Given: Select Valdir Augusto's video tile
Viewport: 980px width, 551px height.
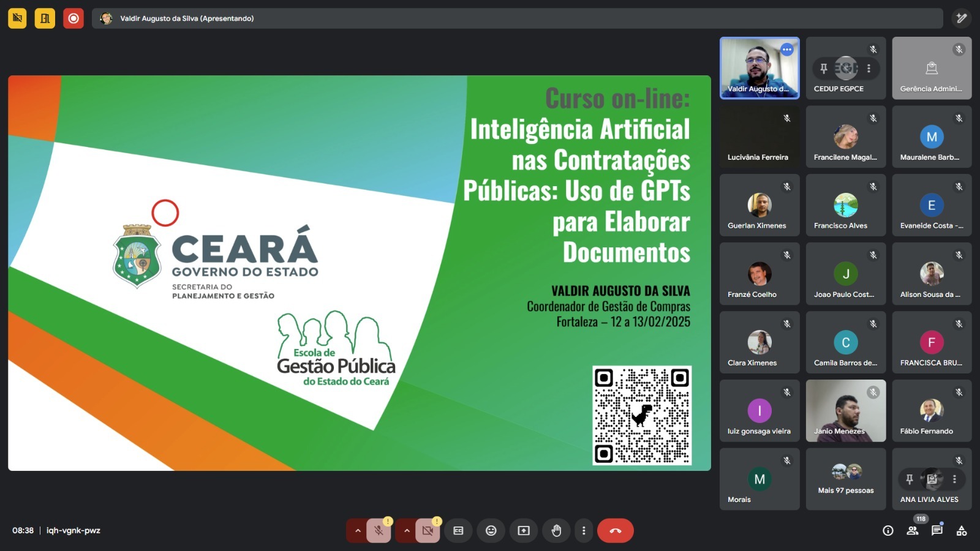Looking at the screenshot, I should (759, 68).
